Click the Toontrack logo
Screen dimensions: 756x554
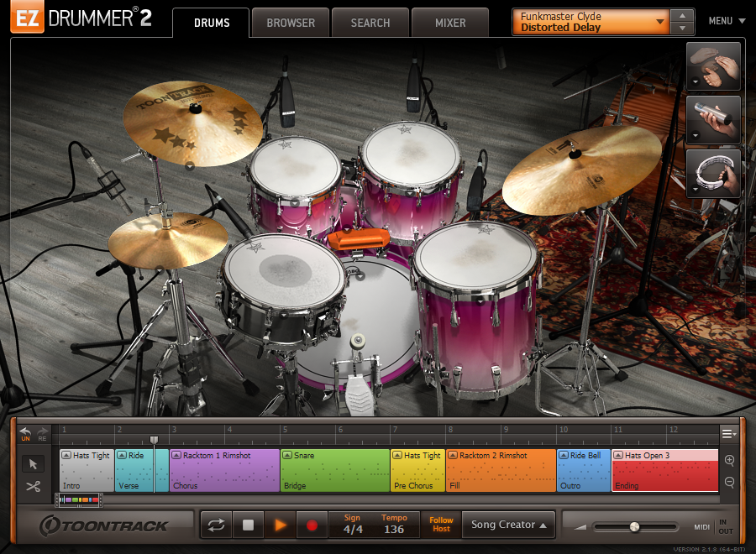click(x=103, y=525)
